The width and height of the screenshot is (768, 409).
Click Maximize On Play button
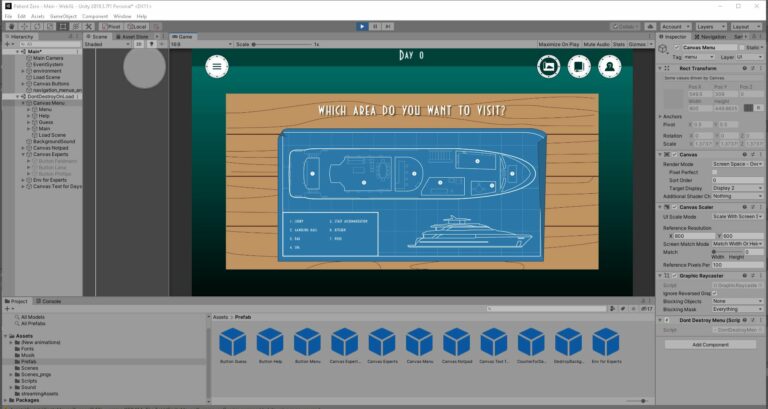click(558, 45)
